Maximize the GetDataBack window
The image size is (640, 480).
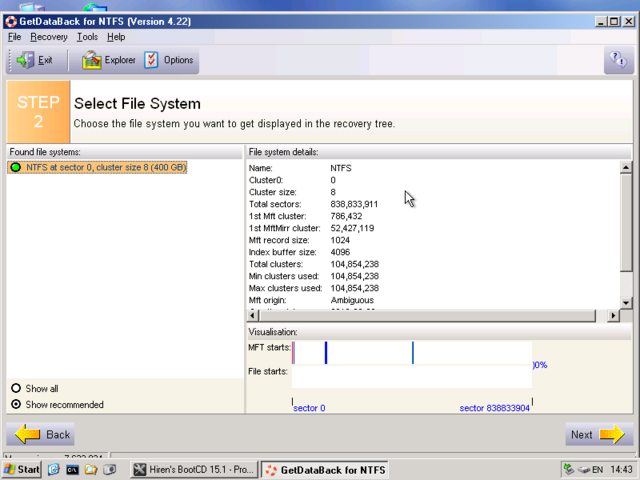pos(614,22)
